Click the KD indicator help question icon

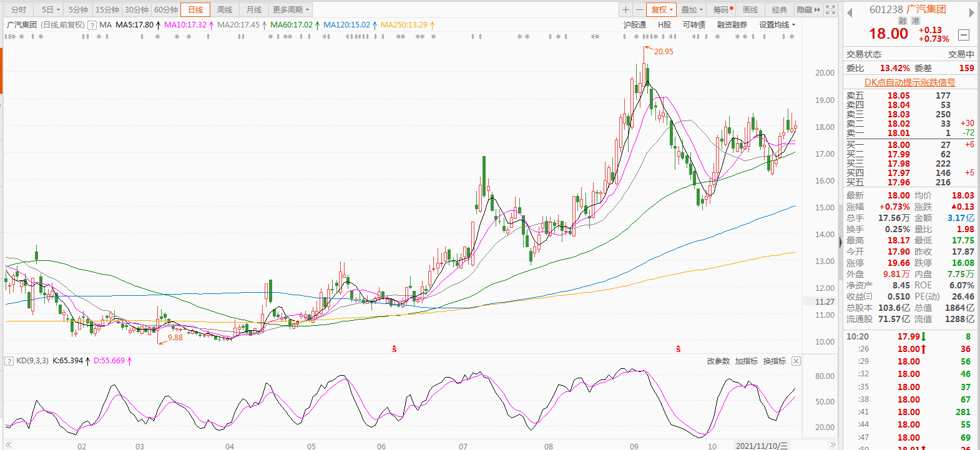click(9, 361)
